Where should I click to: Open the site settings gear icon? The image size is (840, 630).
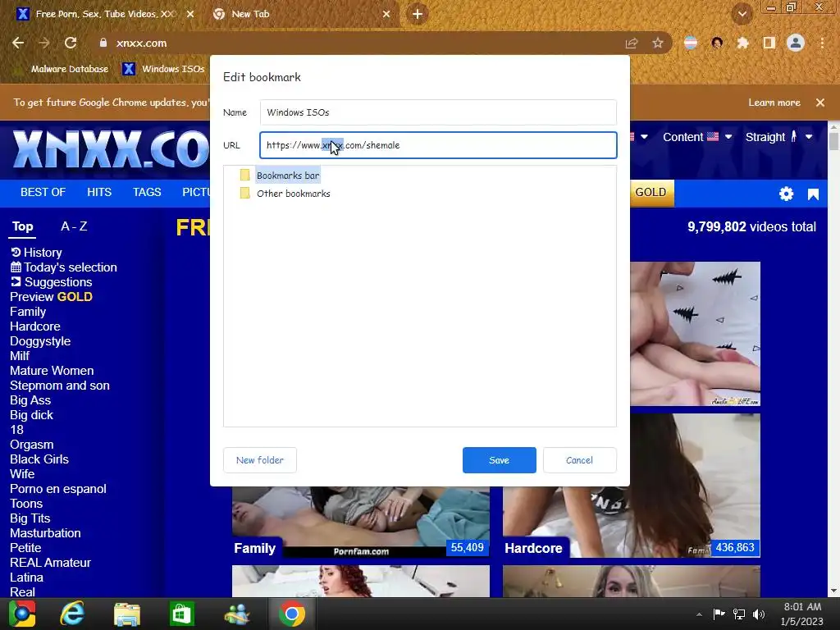click(786, 194)
